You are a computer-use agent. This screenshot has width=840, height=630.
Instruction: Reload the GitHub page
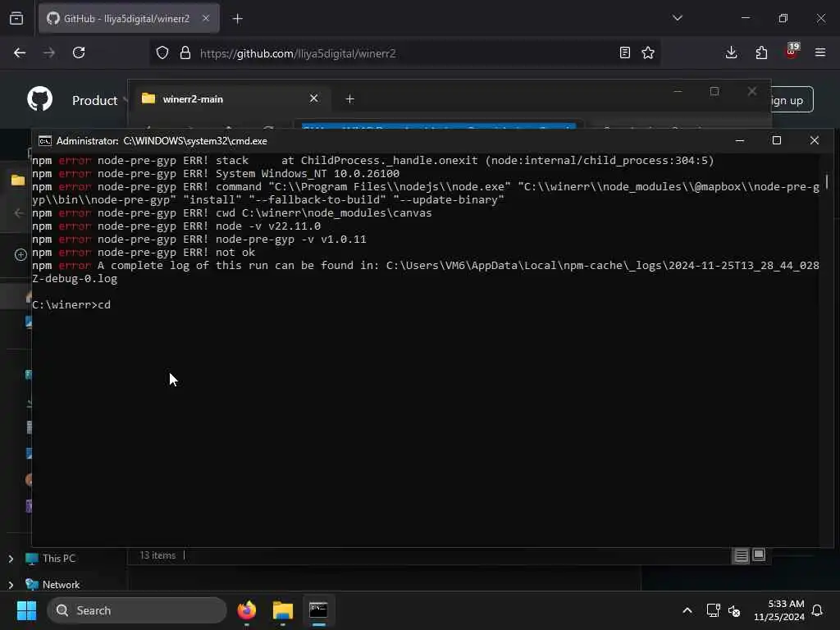click(79, 53)
